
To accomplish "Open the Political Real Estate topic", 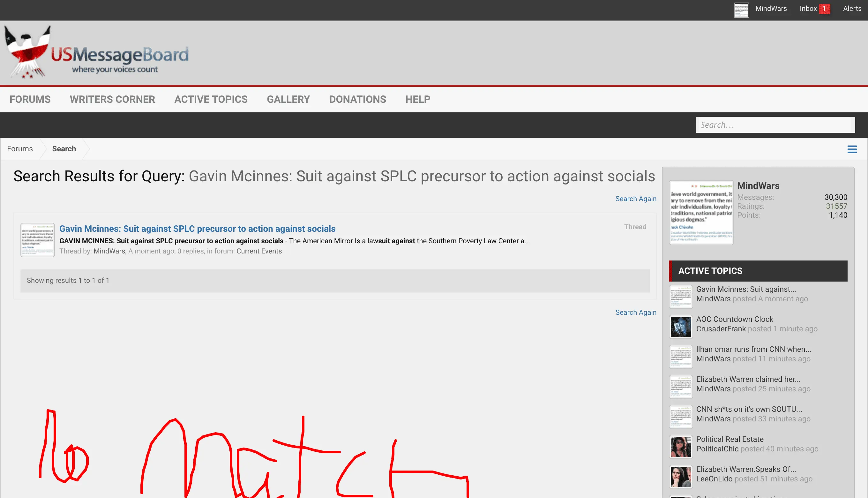I will click(x=730, y=439).
